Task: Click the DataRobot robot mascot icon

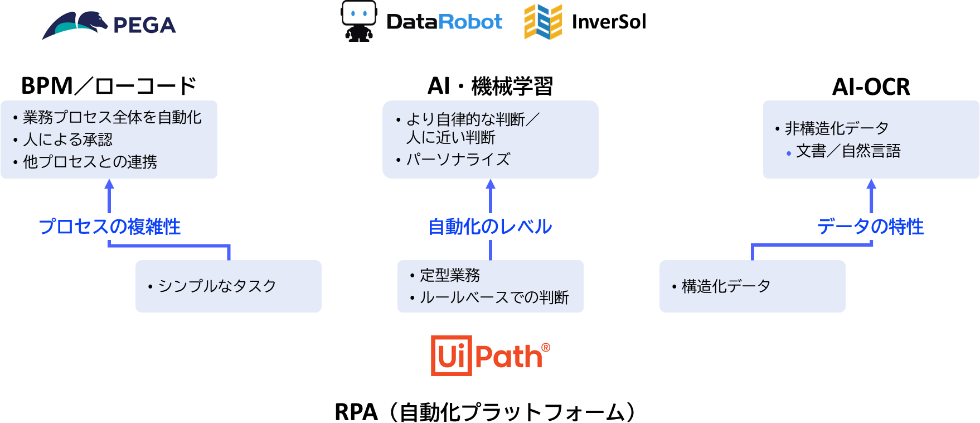Action: (x=358, y=21)
